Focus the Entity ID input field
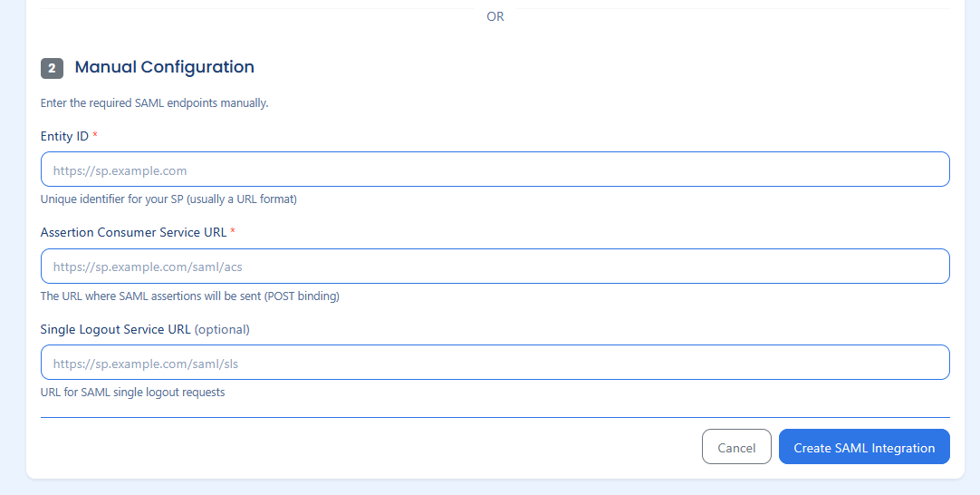This screenshot has width=980, height=495. (x=495, y=169)
